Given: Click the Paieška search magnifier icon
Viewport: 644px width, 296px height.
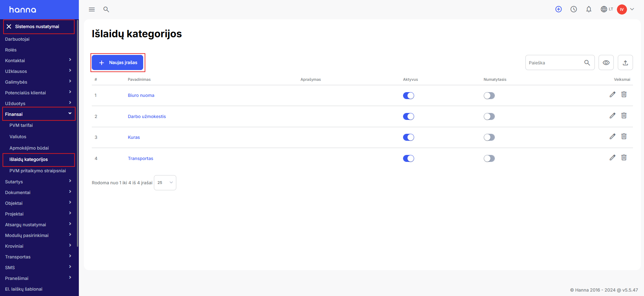Looking at the screenshot, I should (587, 63).
